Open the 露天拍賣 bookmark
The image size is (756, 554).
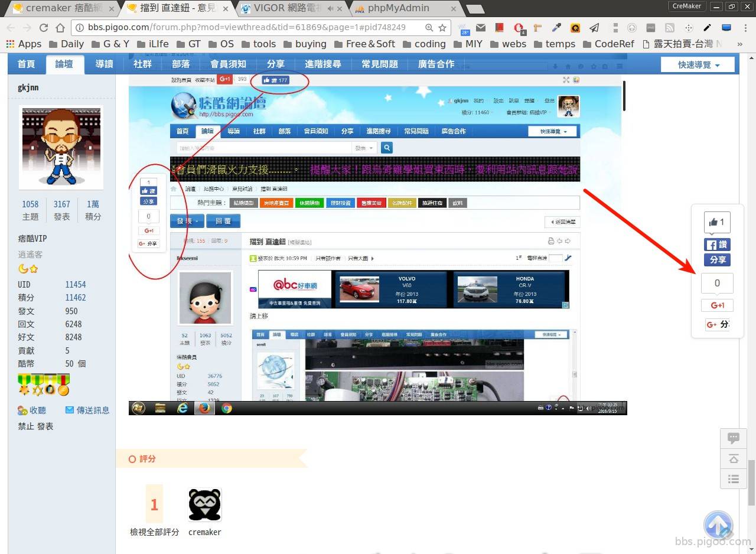pyautogui.click(x=682, y=44)
